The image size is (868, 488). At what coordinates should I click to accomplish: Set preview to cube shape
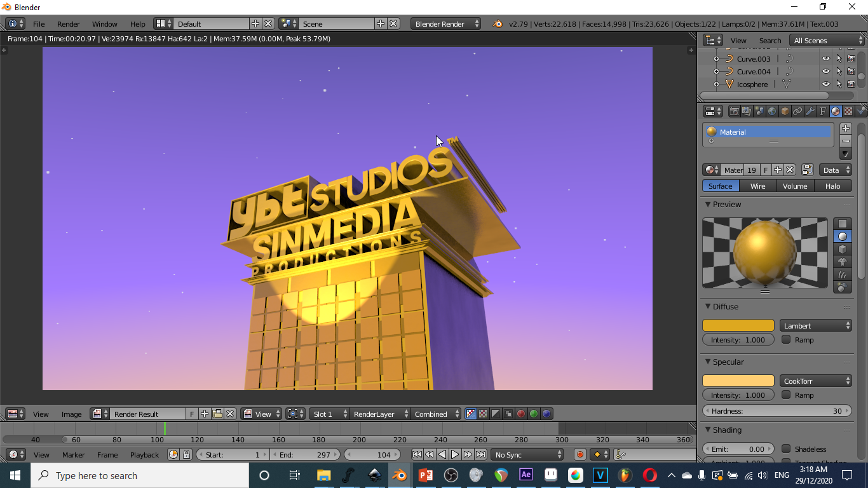click(x=843, y=249)
